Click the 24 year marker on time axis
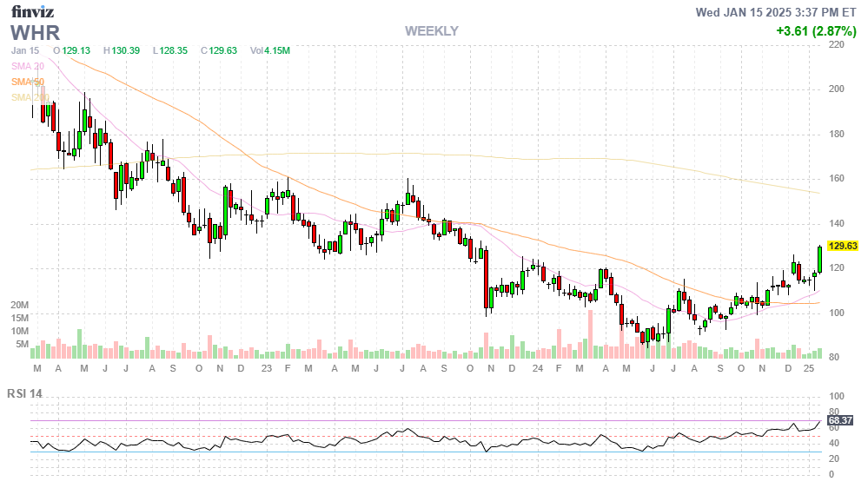Screen dimensions: 868x488 coord(538,369)
